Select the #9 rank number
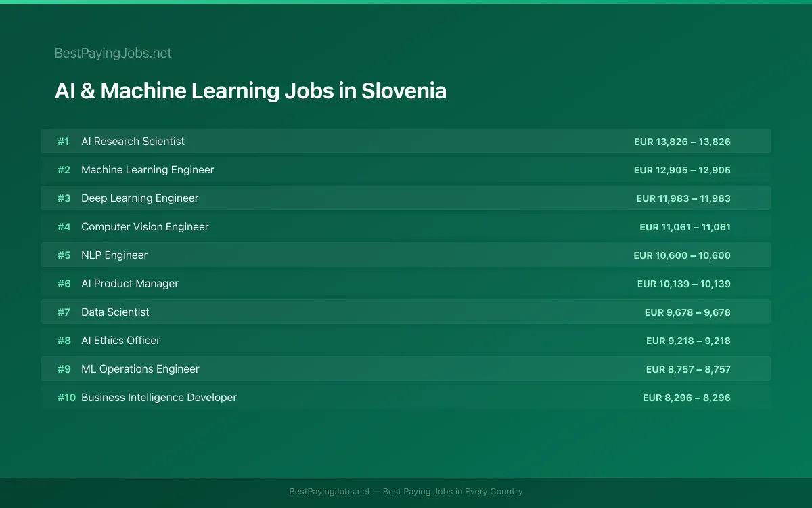Viewport: 812px width, 508px height. (x=64, y=368)
